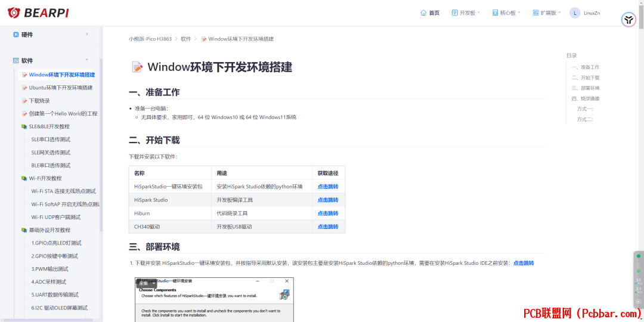644x322 pixels.
Task: Click the 首页 house icon
Action: click(423, 13)
